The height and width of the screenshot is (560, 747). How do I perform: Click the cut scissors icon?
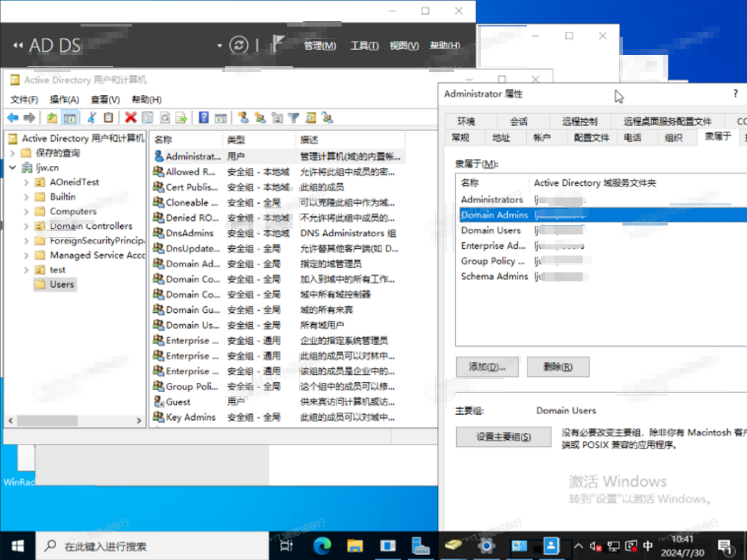pos(92,117)
